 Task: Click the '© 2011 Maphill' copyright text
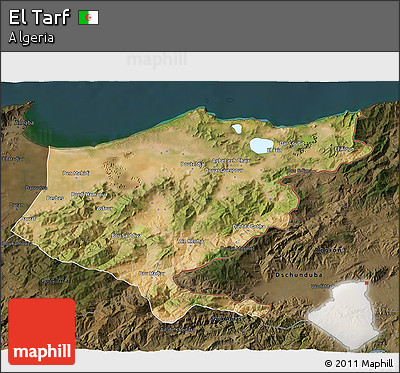pyautogui.click(x=359, y=363)
